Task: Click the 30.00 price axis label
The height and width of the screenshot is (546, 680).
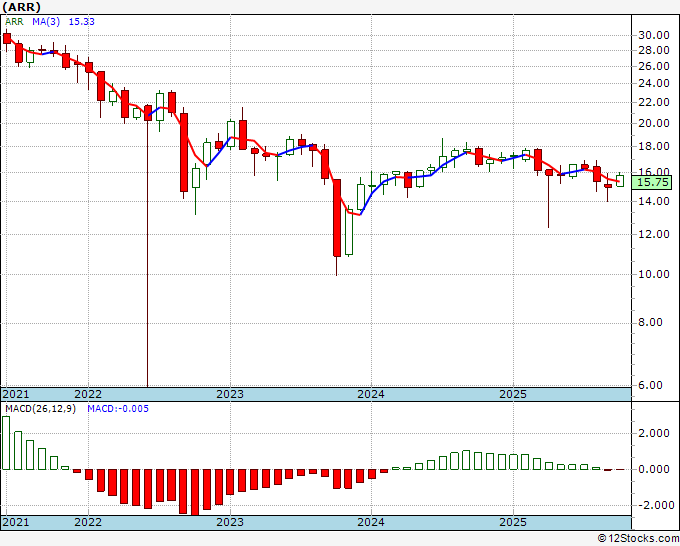Action: pos(654,35)
